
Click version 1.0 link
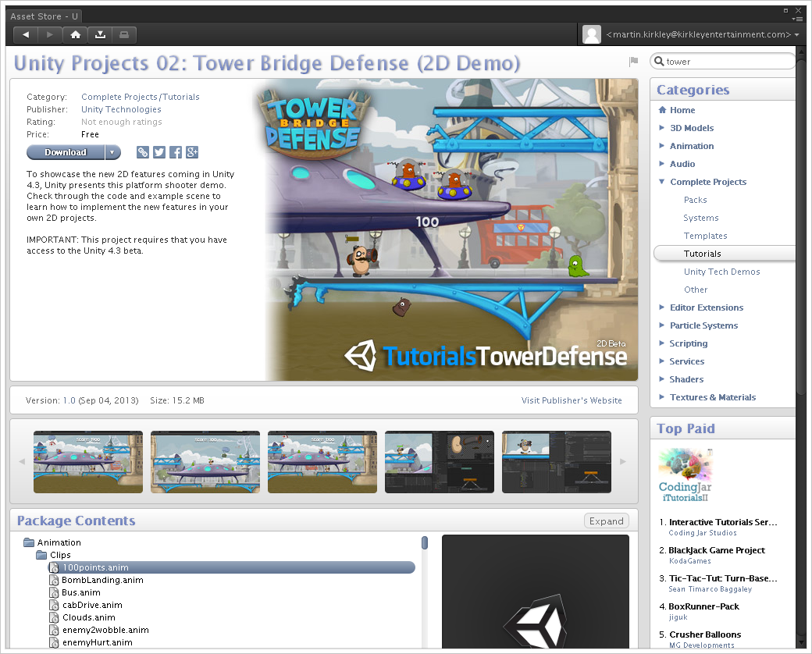69,400
